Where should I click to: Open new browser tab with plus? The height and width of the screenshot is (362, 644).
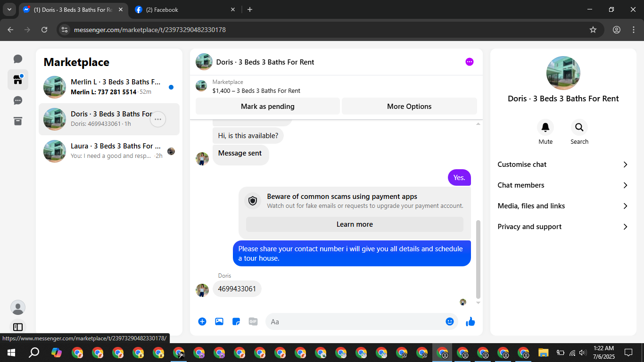pos(250,9)
